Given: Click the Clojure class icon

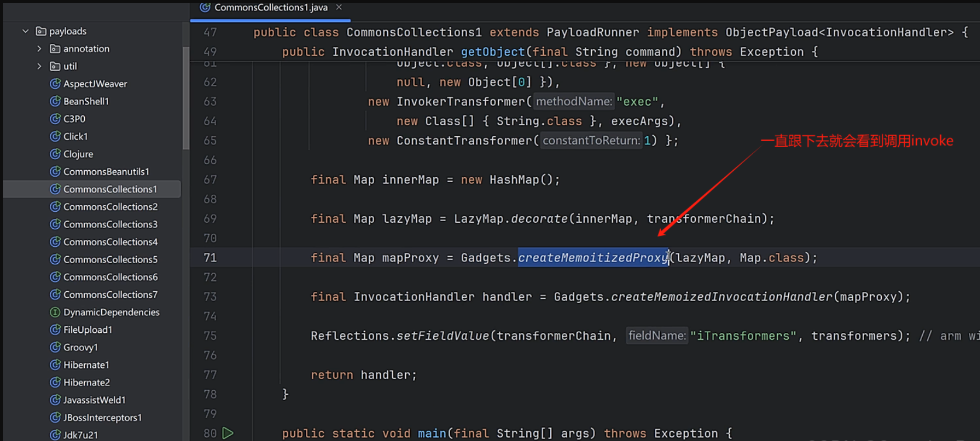Looking at the screenshot, I should [55, 154].
